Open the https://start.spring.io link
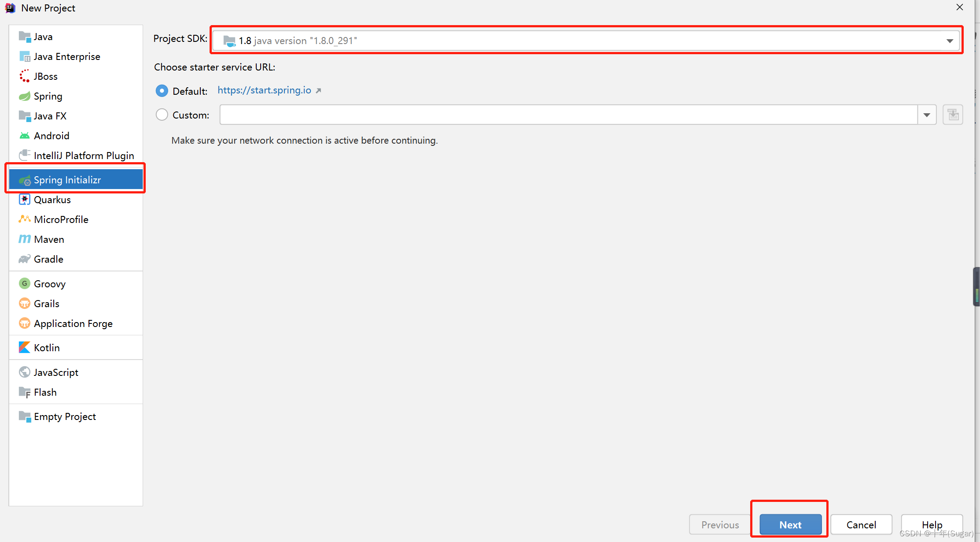The image size is (980, 542). 264,90
